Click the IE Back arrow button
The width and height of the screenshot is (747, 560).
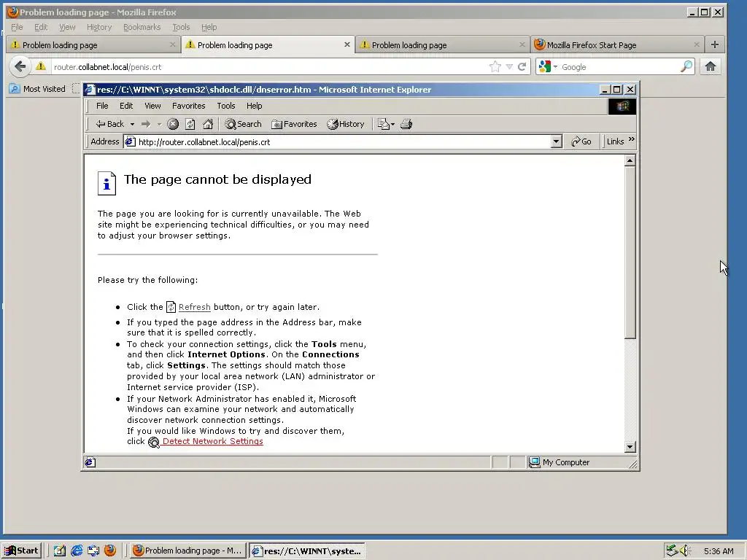pos(109,124)
